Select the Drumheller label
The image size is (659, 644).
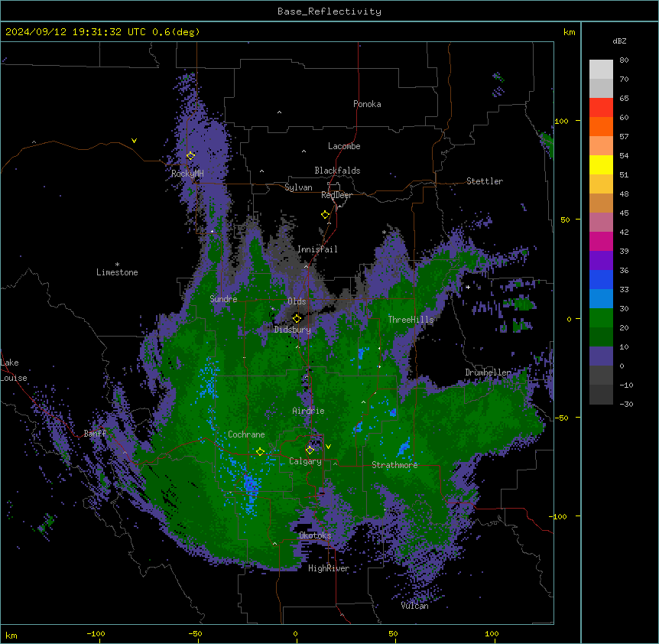coord(488,372)
